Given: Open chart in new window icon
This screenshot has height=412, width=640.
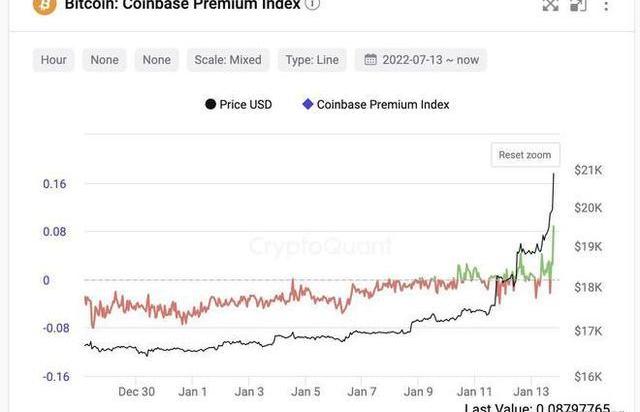Looking at the screenshot, I should click(x=578, y=5).
